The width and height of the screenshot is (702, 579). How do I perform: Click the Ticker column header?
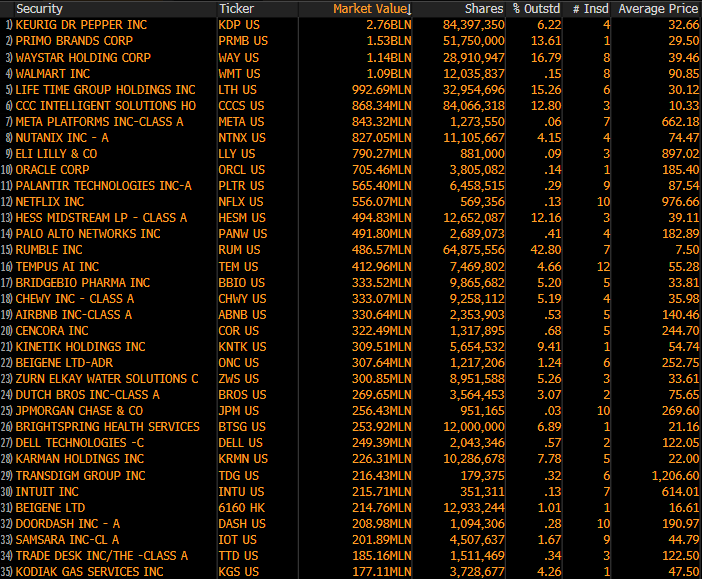tap(236, 9)
